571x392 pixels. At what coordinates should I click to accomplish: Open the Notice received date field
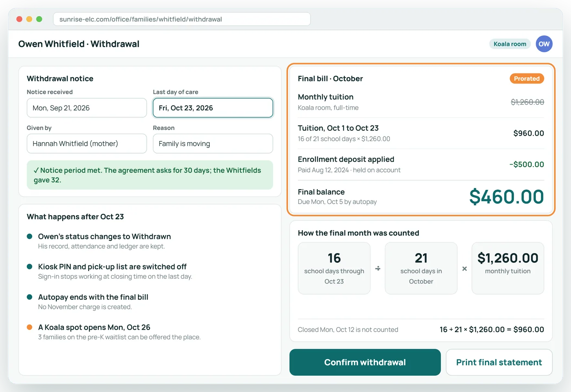pos(87,108)
